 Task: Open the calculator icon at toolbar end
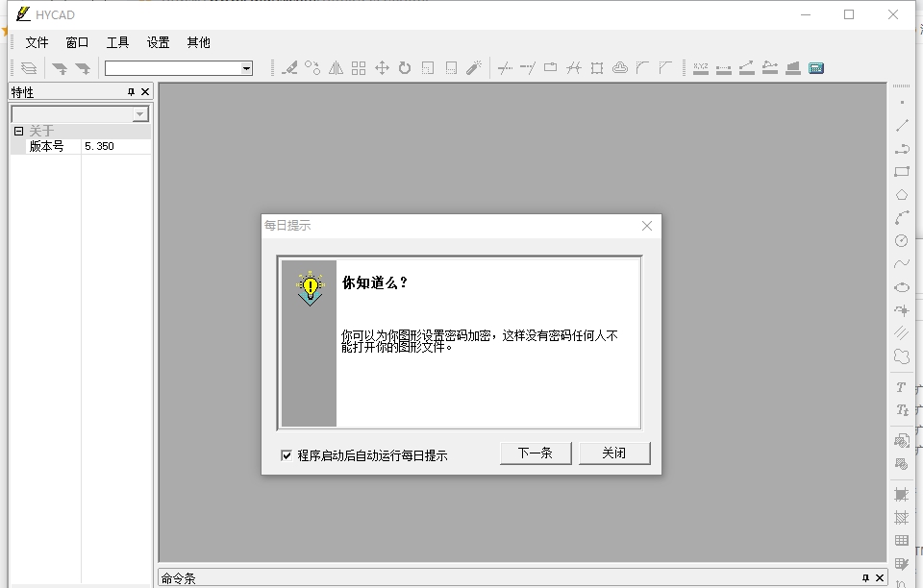(814, 67)
